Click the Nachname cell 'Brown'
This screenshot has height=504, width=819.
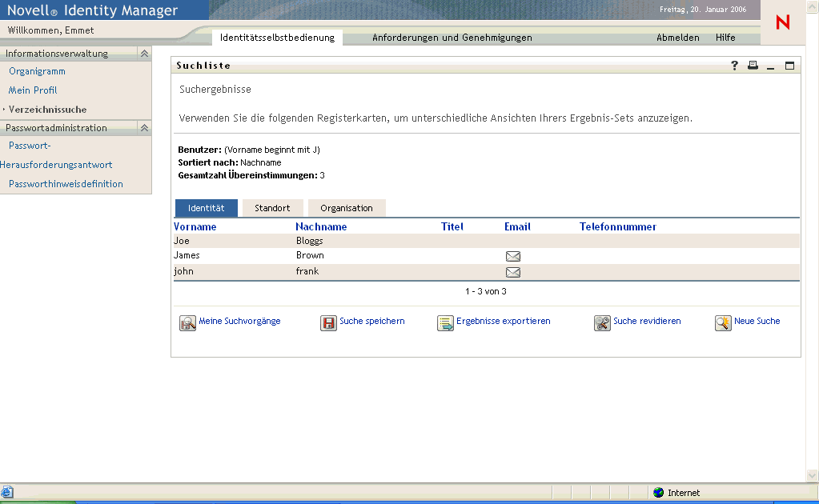(x=311, y=255)
